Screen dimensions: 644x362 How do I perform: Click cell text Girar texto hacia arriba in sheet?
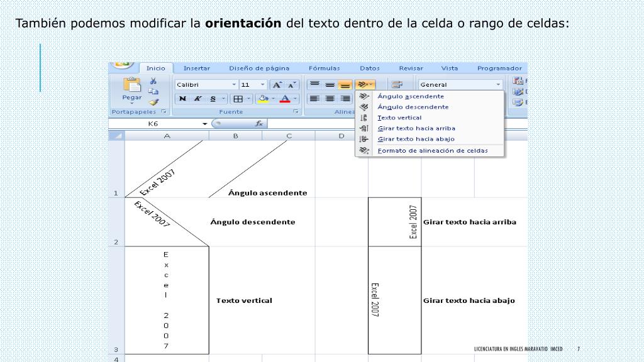pos(469,222)
